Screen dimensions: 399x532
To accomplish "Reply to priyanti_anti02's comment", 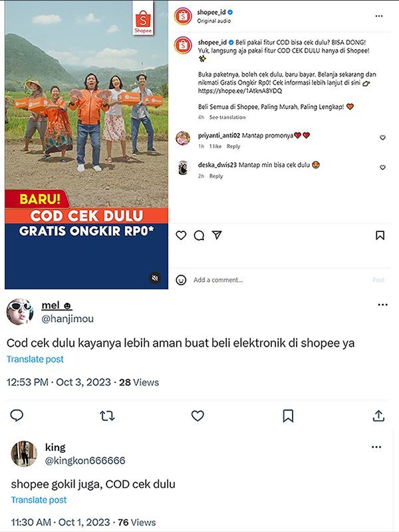I will click(x=233, y=146).
